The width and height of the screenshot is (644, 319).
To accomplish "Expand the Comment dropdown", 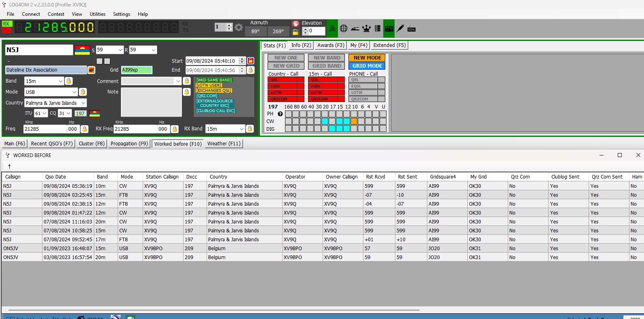I will pos(178,81).
